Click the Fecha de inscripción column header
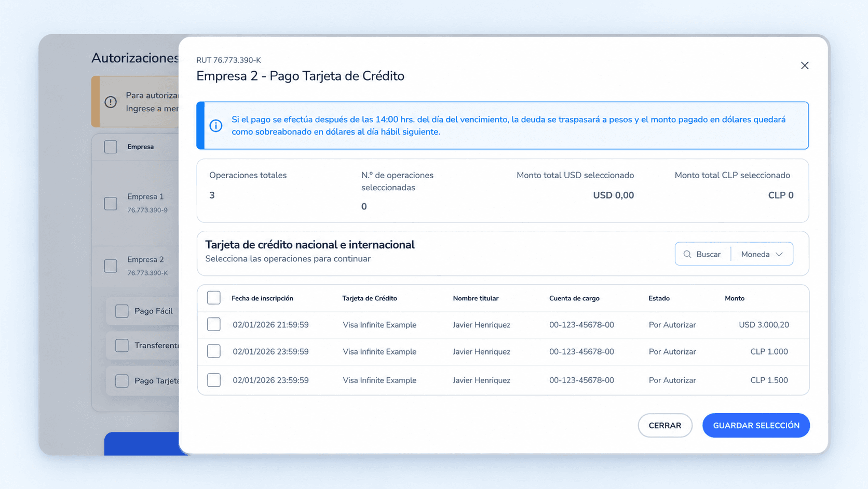 [262, 298]
